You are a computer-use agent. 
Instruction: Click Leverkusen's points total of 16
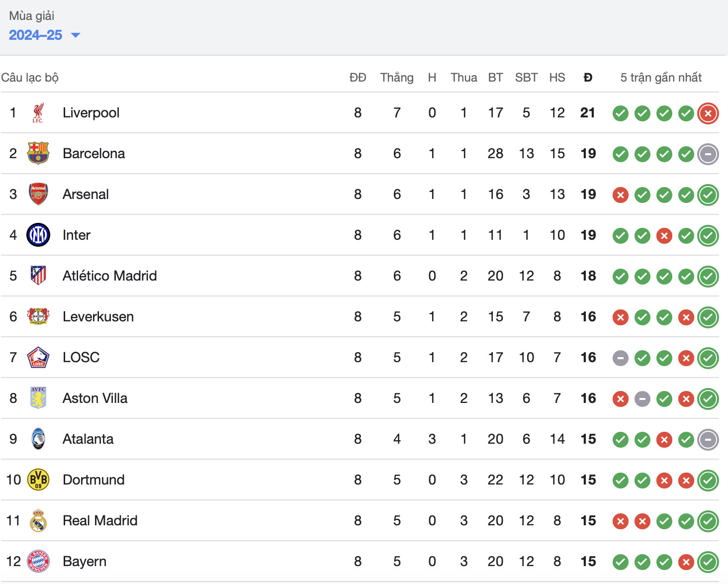pos(587,317)
